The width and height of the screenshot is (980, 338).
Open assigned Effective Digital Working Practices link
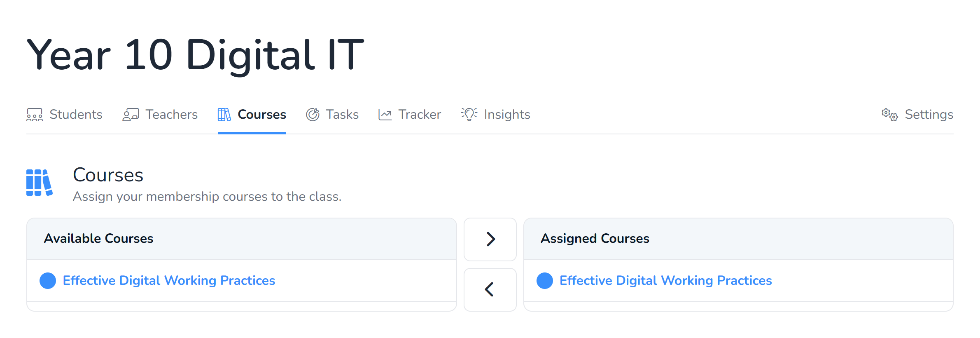[665, 281]
